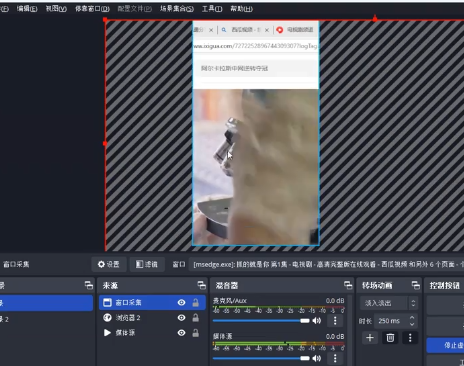Mute the media source speaker icon
Viewport: 464px width, 366px height.
tap(317, 358)
